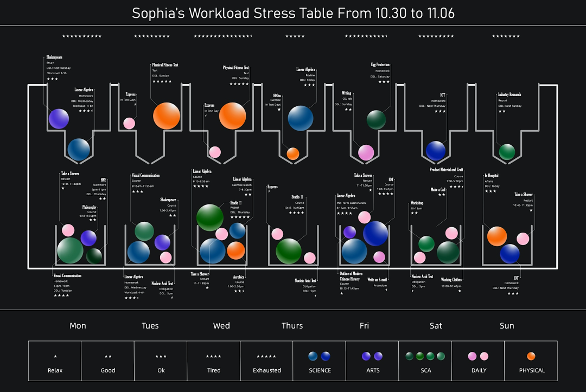Click the dark green Egg Protection ball
Viewport: 586px width, 392px height.
click(376, 120)
